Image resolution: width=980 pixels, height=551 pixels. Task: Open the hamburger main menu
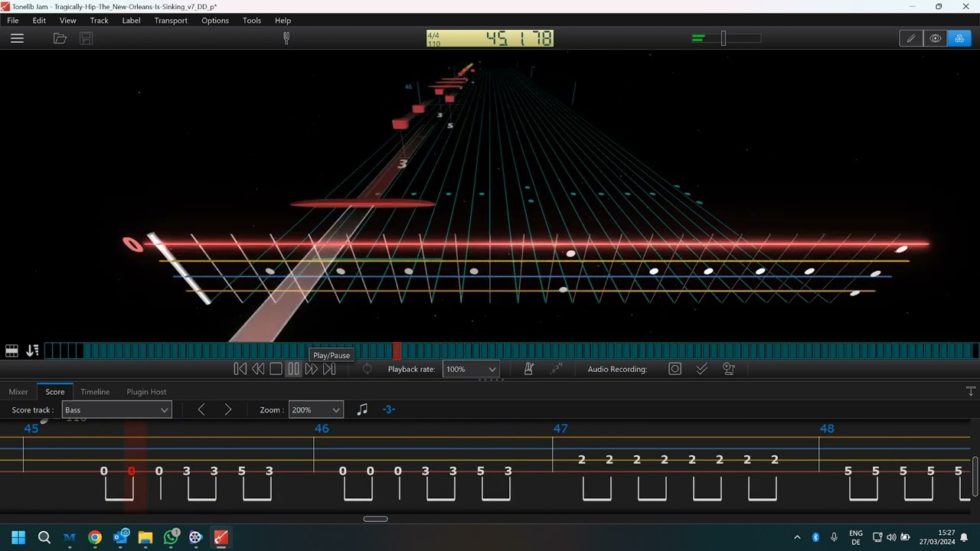pyautogui.click(x=17, y=38)
